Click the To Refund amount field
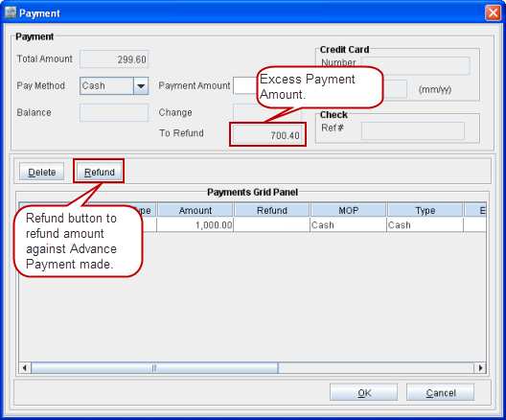Image resolution: width=506 pixels, height=420 pixels. (x=267, y=134)
